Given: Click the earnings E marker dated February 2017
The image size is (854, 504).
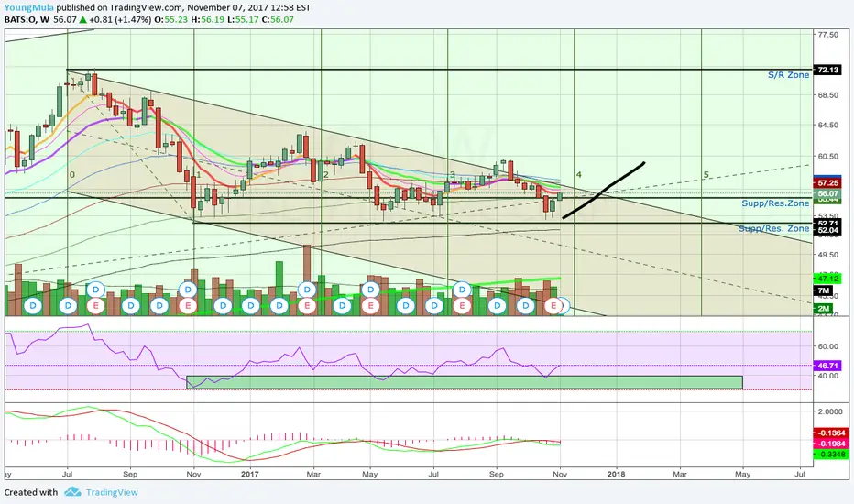Looking at the screenshot, I should 307,306.
